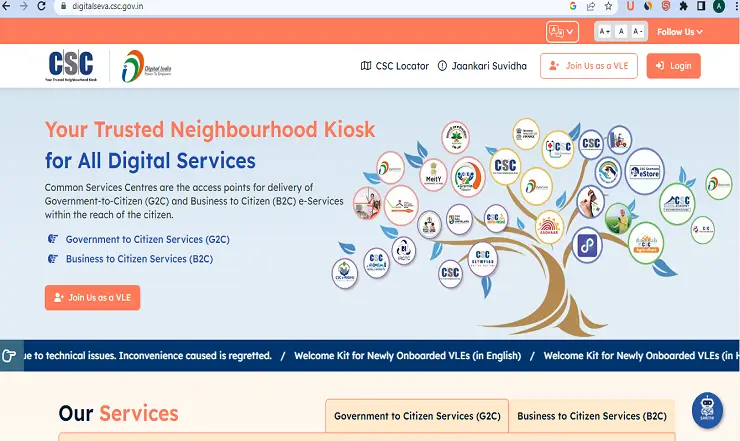This screenshot has height=441, width=740.
Task: Click the header Join Us as a VLE button
Action: (x=589, y=66)
